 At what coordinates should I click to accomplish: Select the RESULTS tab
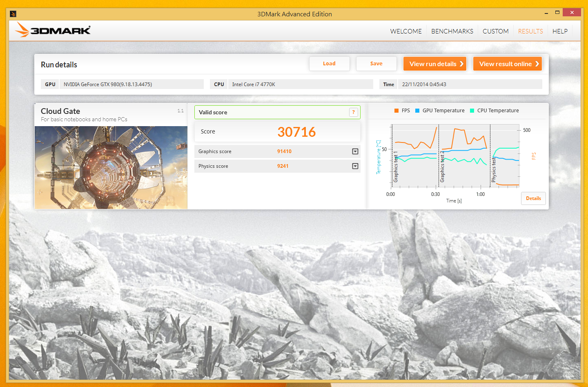click(x=530, y=31)
